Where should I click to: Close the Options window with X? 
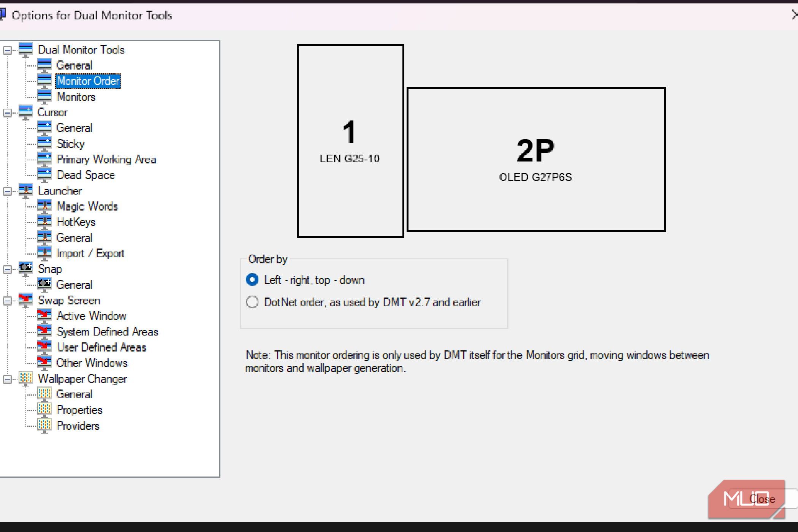794,15
